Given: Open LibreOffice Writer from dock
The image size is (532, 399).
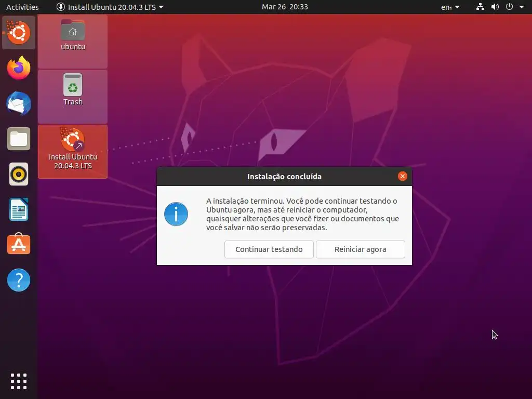Looking at the screenshot, I should coord(19,210).
